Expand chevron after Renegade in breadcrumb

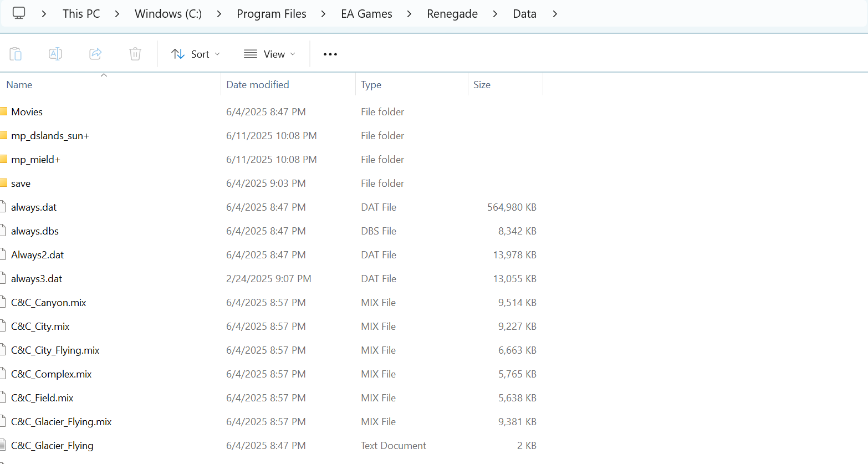tap(495, 14)
